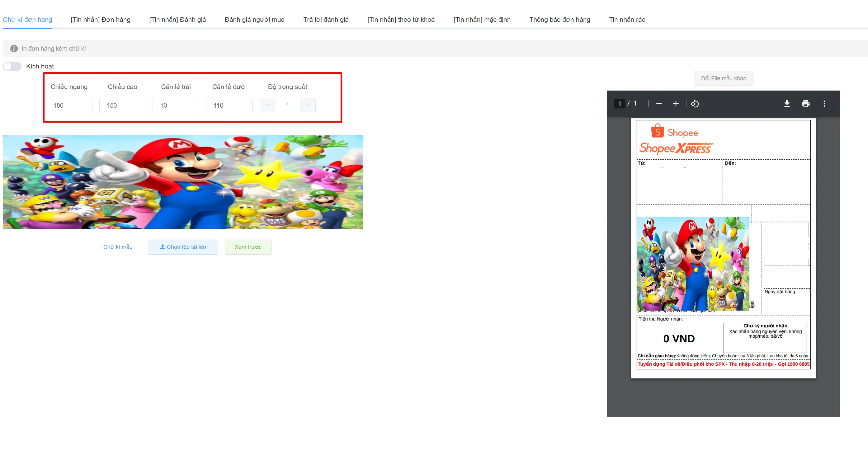Image resolution: width=868 pixels, height=464 pixels.
Task: Zoom in on the PDF preview
Action: [676, 104]
